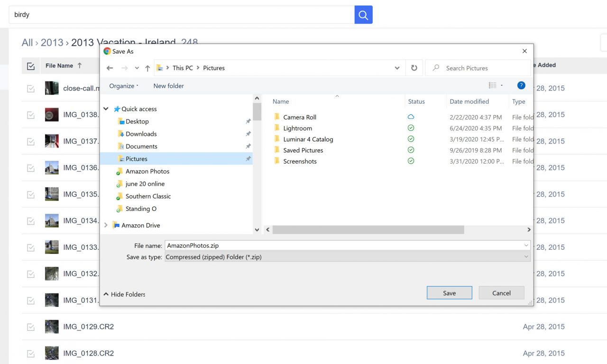
Task: Click the horizontal scrollbar in file list
Action: point(368,230)
